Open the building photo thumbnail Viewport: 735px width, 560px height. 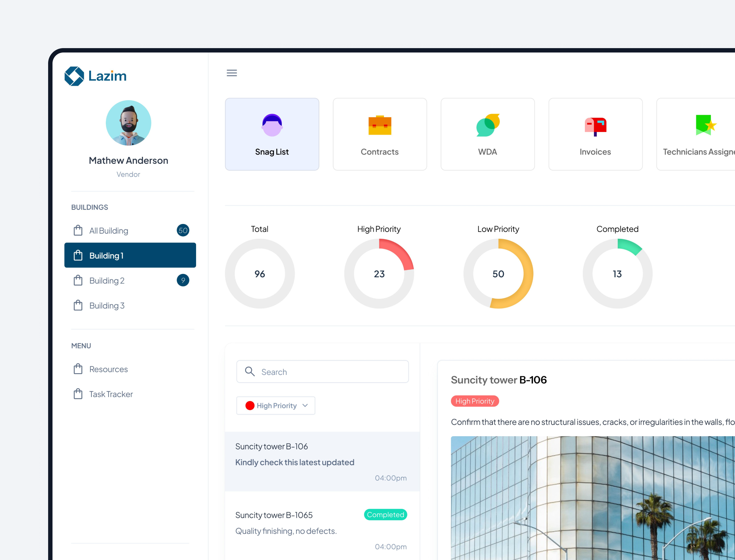click(593, 498)
